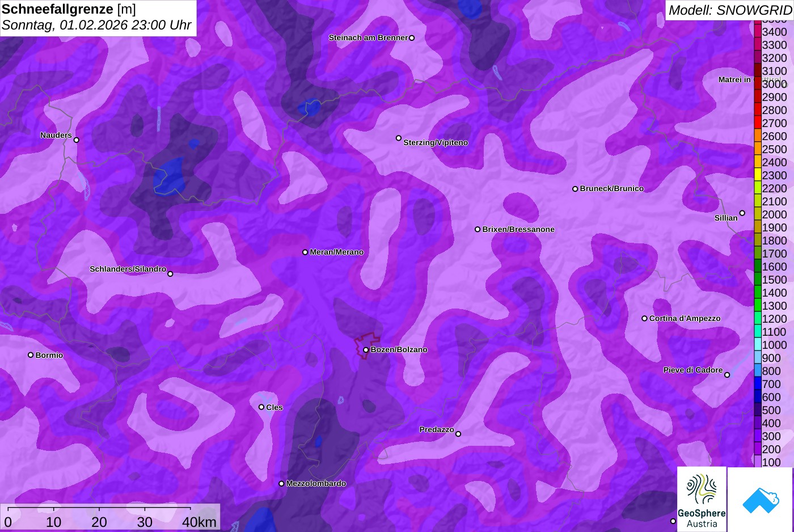
Task: Click the Predazzo location dot
Action: [458, 434]
